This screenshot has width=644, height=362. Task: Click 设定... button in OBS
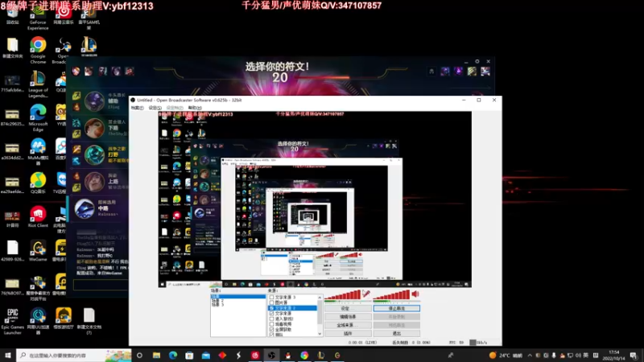point(348,308)
